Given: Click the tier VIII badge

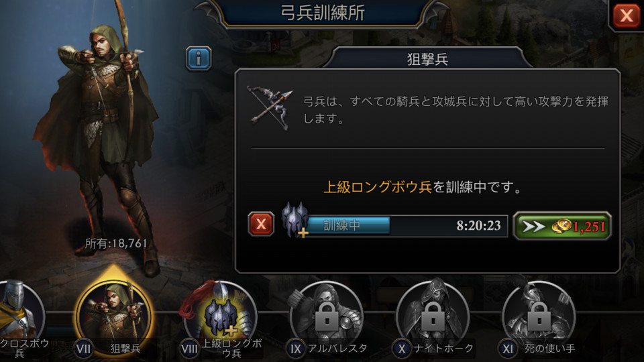Looking at the screenshot, I should pyautogui.click(x=189, y=349).
